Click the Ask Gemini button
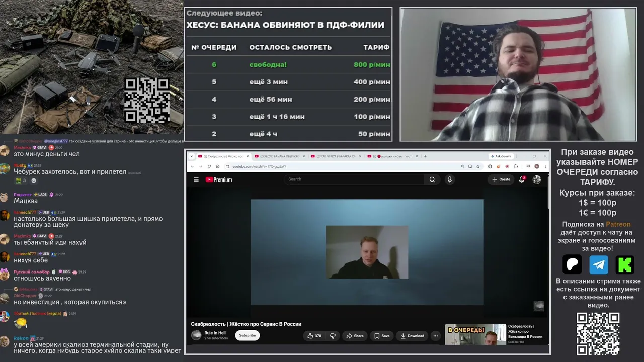Viewport: 644px width, 362px height. pyautogui.click(x=501, y=156)
